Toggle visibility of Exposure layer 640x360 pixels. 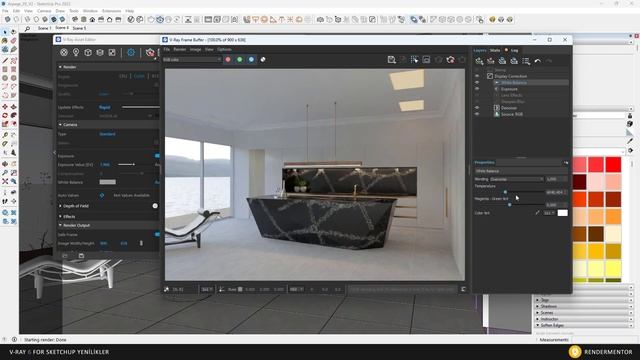[477, 89]
